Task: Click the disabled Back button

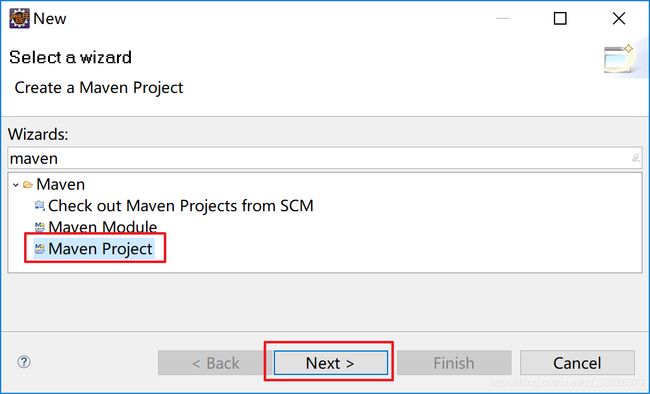Action: tap(215, 363)
